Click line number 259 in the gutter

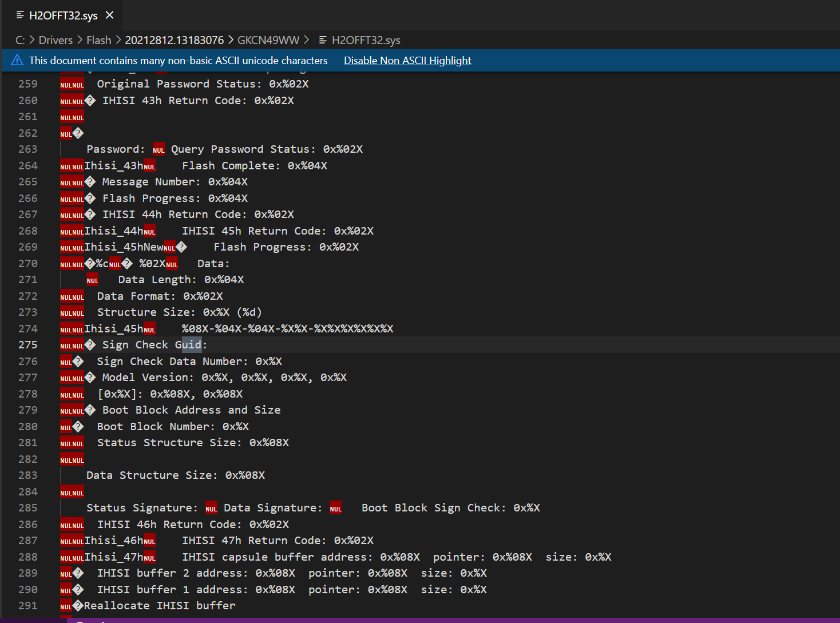(x=28, y=84)
